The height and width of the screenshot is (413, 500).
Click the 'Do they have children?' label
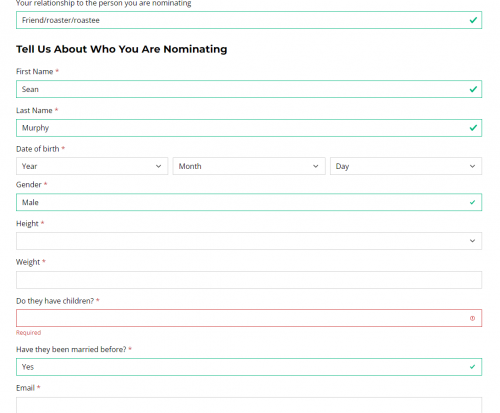pos(55,301)
